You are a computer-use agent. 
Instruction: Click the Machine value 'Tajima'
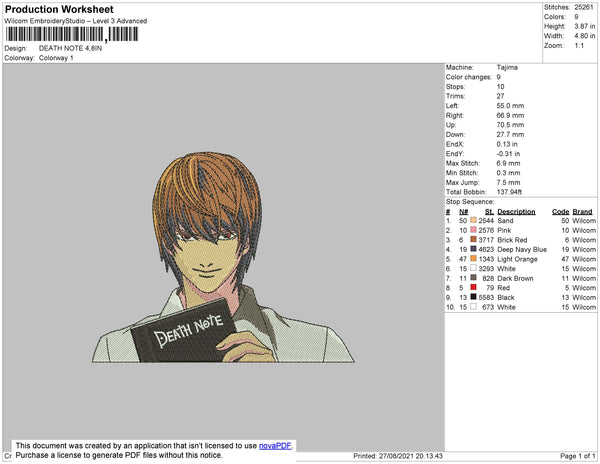(x=507, y=67)
